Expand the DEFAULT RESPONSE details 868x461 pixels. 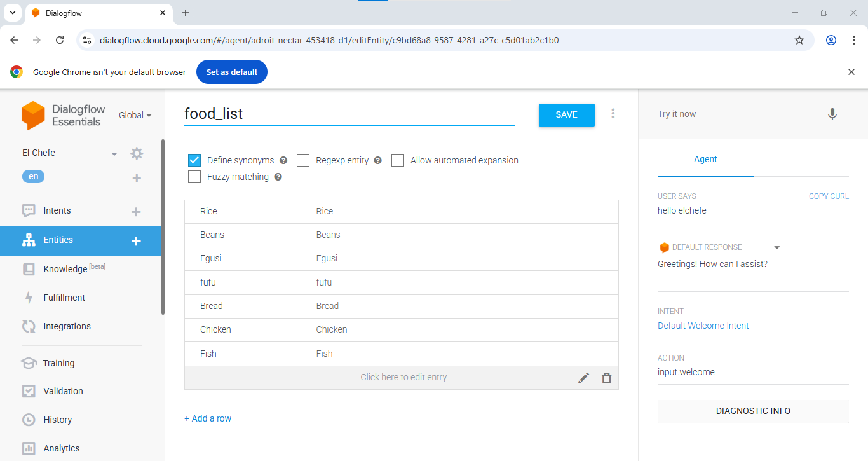point(776,247)
